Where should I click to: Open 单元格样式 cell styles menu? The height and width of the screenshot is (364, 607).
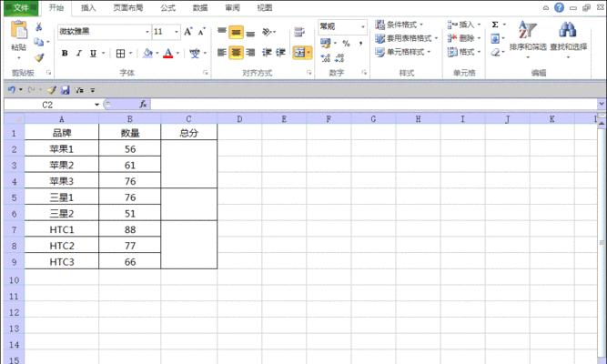click(403, 52)
